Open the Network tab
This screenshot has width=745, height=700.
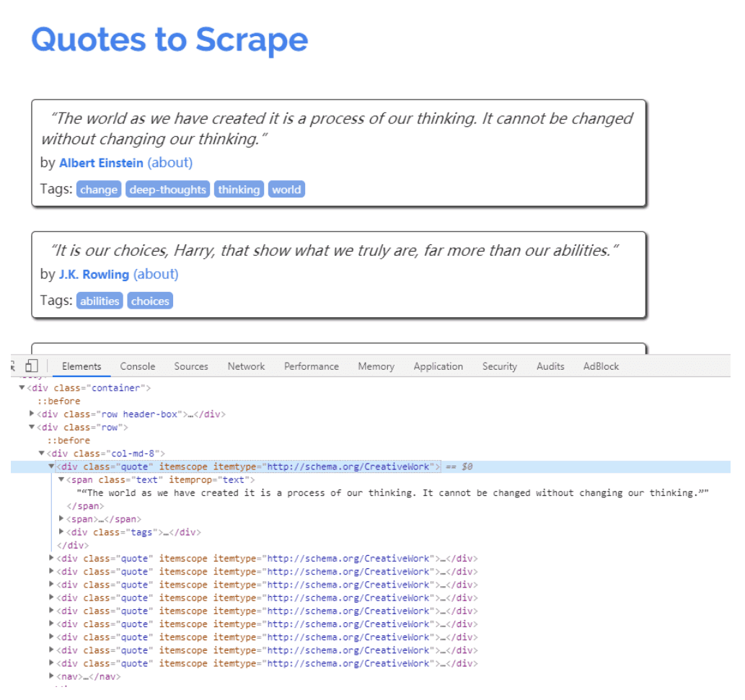pos(246,366)
